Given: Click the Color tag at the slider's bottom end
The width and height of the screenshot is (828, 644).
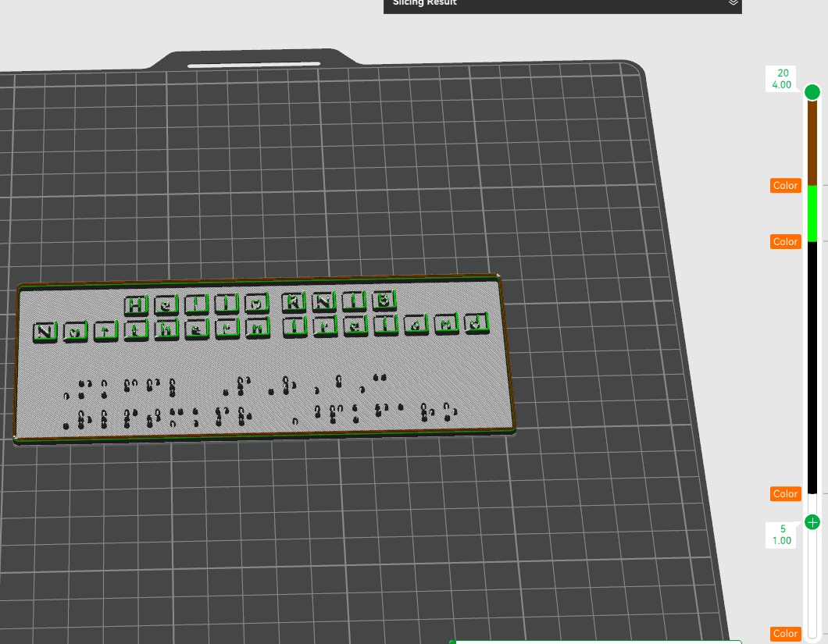Looking at the screenshot, I should 785,634.
